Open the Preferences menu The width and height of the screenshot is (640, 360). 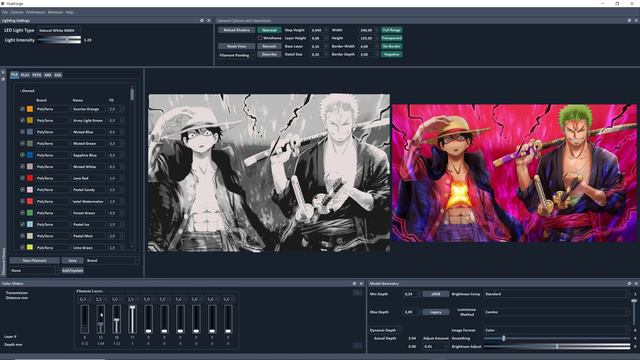click(36, 12)
